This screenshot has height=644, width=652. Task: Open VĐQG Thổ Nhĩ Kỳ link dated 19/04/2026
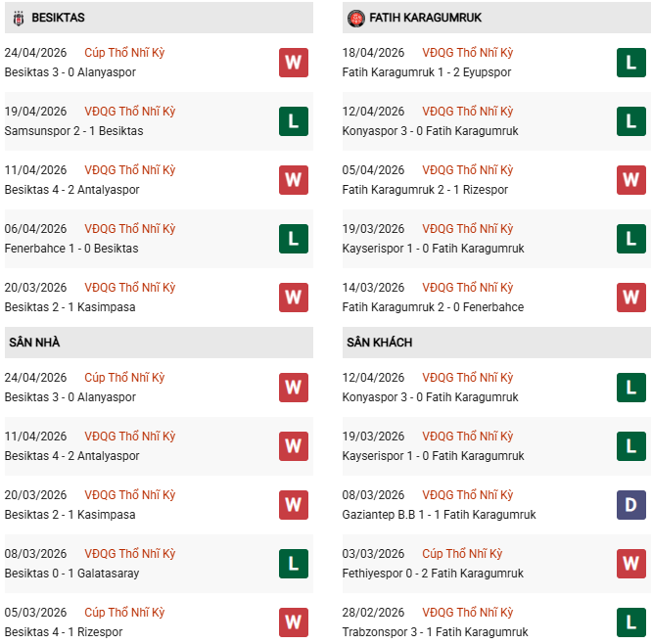click(129, 112)
